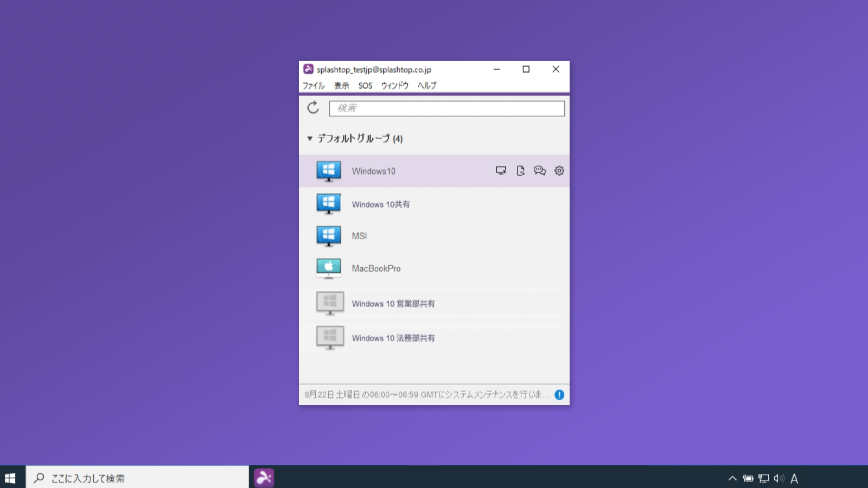Open the Windows Start menu
This screenshot has height=488, width=868.
click(x=10, y=478)
